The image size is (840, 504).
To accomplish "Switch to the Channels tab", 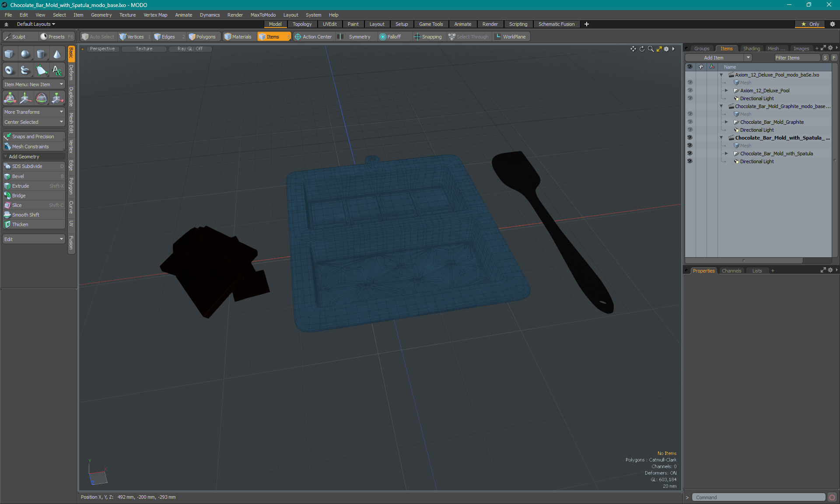I will pyautogui.click(x=731, y=271).
